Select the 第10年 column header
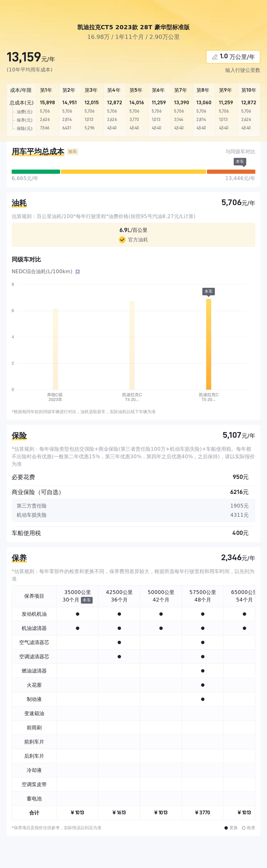 248,90
